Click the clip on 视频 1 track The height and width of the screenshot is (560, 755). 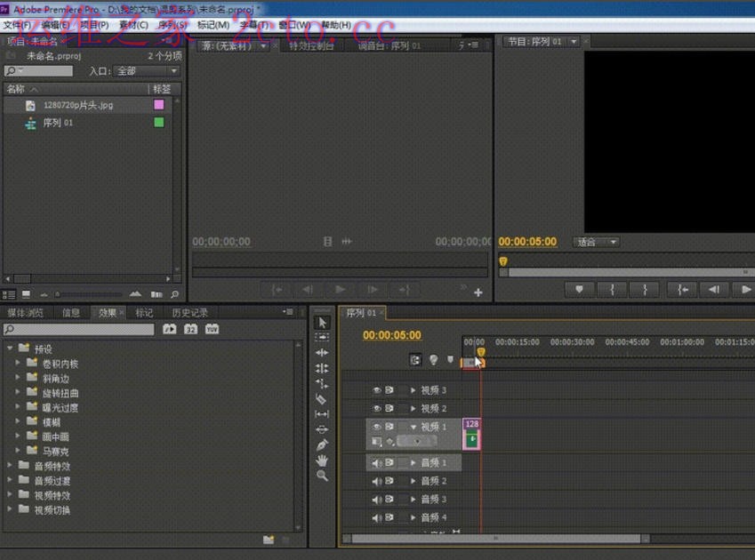click(471, 434)
